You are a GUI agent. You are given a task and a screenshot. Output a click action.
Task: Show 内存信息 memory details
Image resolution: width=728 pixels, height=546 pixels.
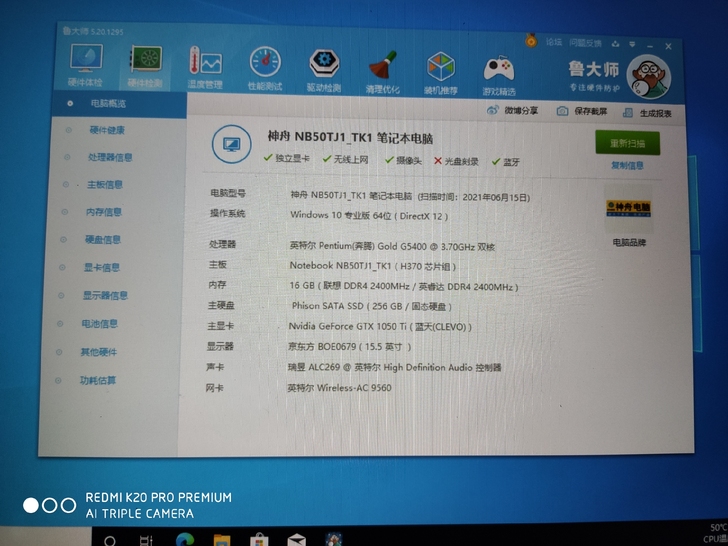[104, 212]
